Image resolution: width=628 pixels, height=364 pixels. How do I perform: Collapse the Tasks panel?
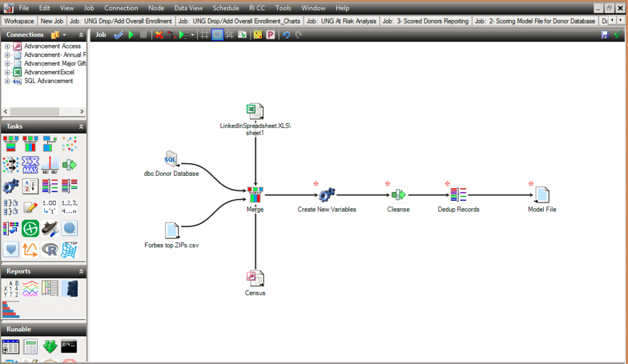pos(81,127)
